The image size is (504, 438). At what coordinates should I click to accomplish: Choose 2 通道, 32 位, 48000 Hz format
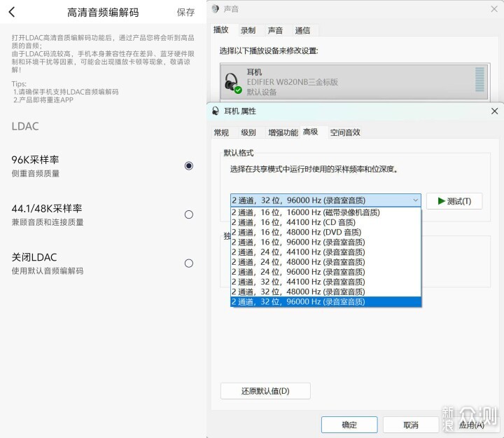tap(325, 292)
